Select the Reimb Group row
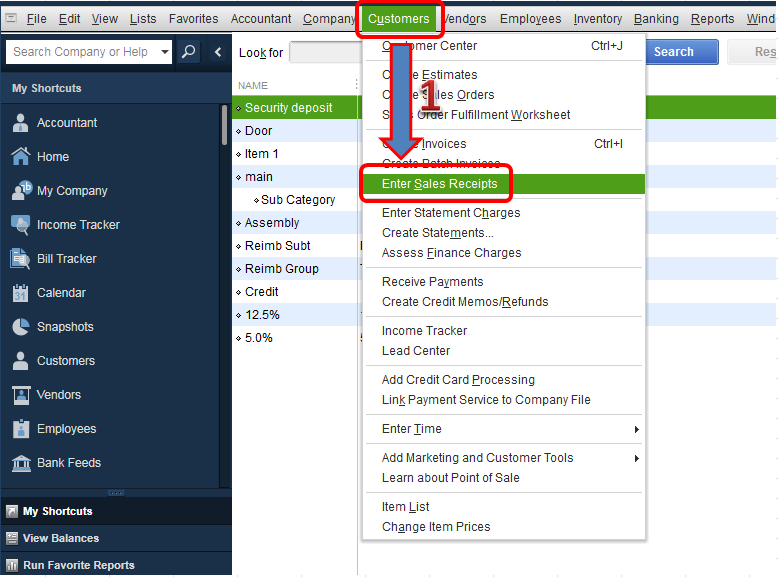Viewport: 778px width, 577px height. click(295, 268)
